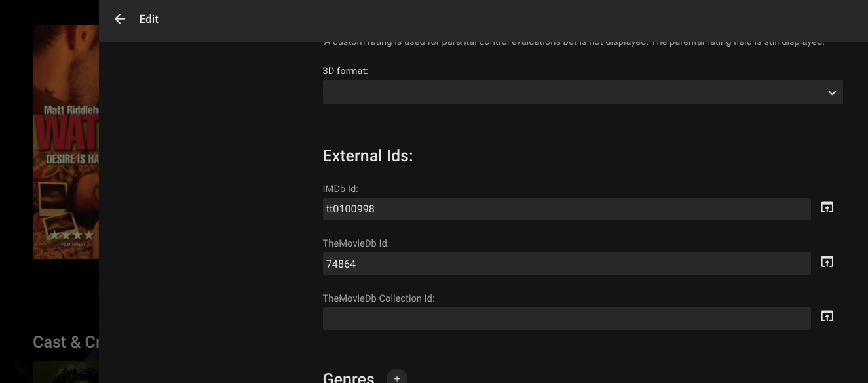Open the TheMovieDb Id external link icon
The width and height of the screenshot is (868, 383).
[x=827, y=262]
